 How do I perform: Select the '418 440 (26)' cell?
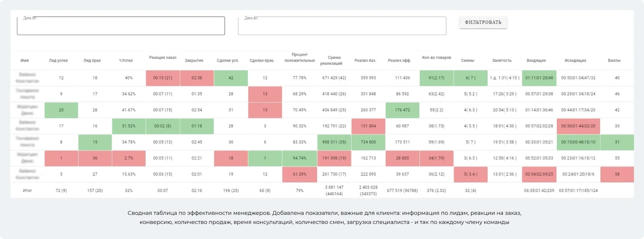pyautogui.click(x=334, y=94)
